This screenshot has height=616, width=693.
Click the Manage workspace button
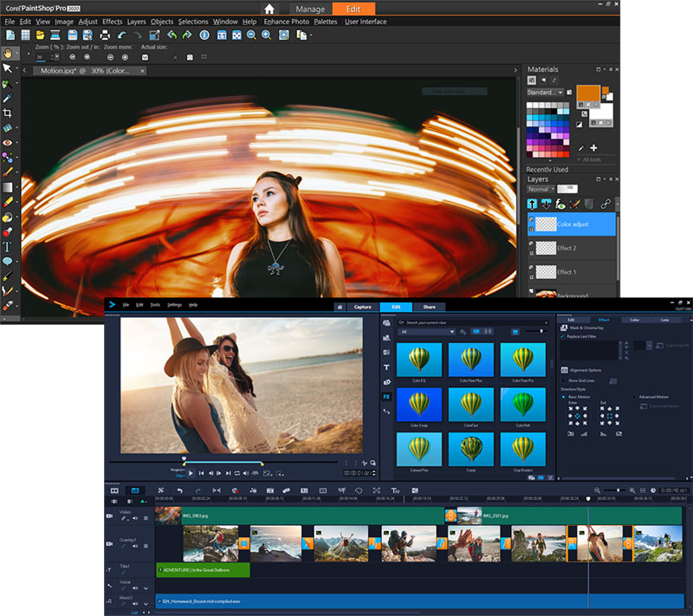point(310,9)
